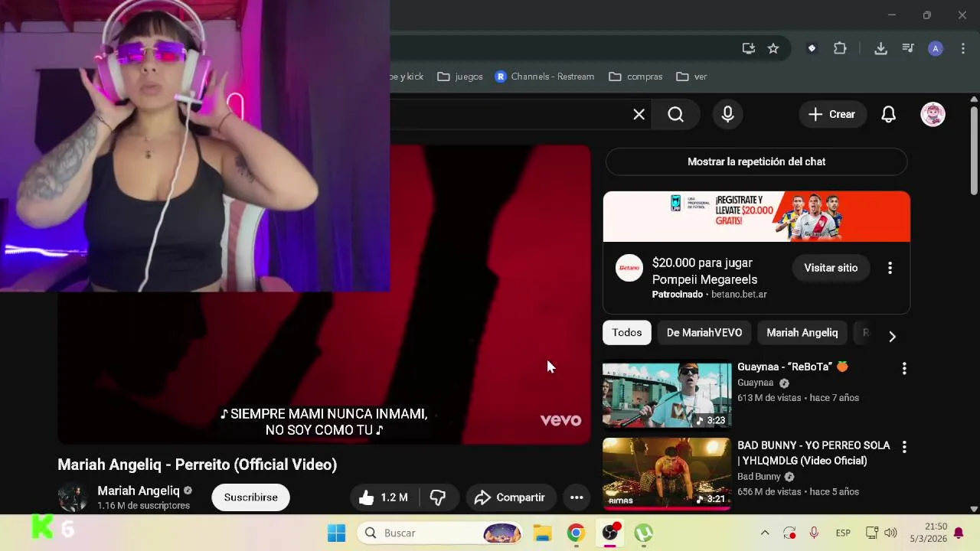Select the 'De MariahVEVO' filter chip
The width and height of the screenshot is (980, 551).
tap(704, 333)
